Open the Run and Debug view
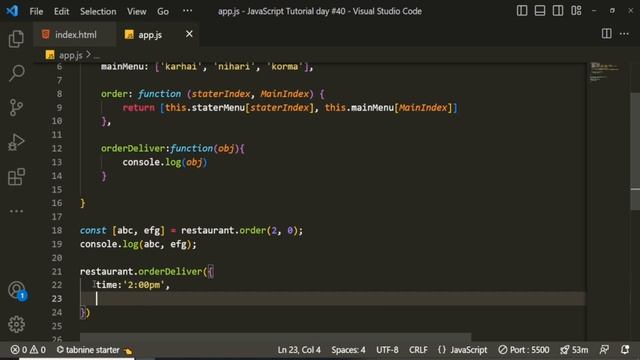The height and width of the screenshot is (360, 640). (x=16, y=142)
